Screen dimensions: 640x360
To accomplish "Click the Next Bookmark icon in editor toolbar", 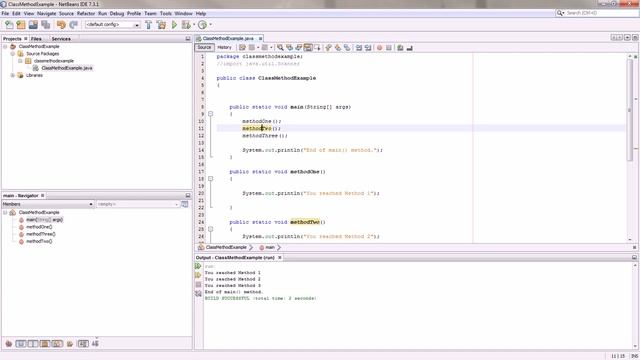I will point(338,48).
